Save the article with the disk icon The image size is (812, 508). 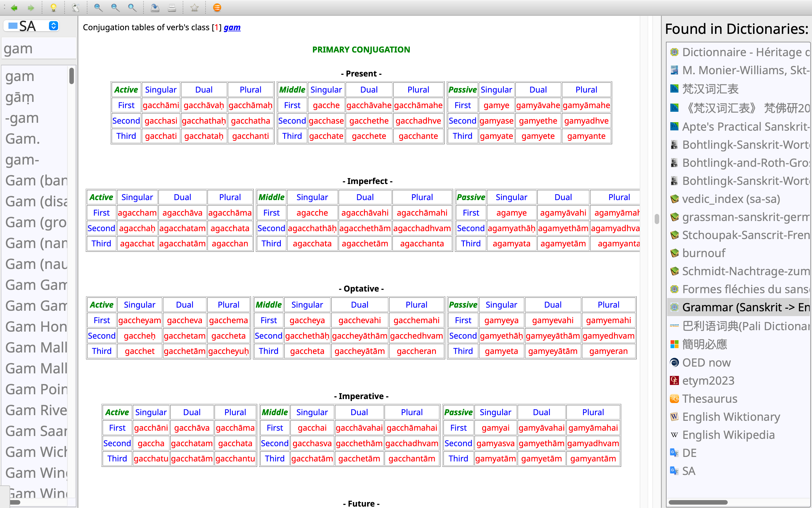pos(155,7)
